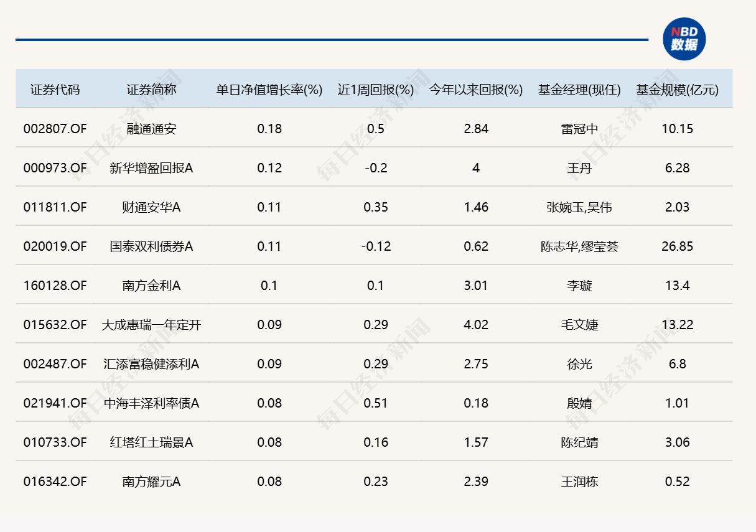Select code 015632.OF
This screenshot has width=756, height=532.
(55, 325)
